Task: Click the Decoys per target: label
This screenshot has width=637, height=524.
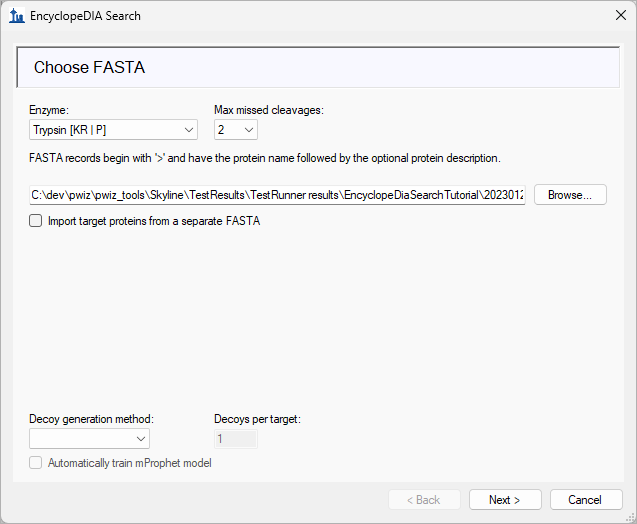Action: click(257, 419)
